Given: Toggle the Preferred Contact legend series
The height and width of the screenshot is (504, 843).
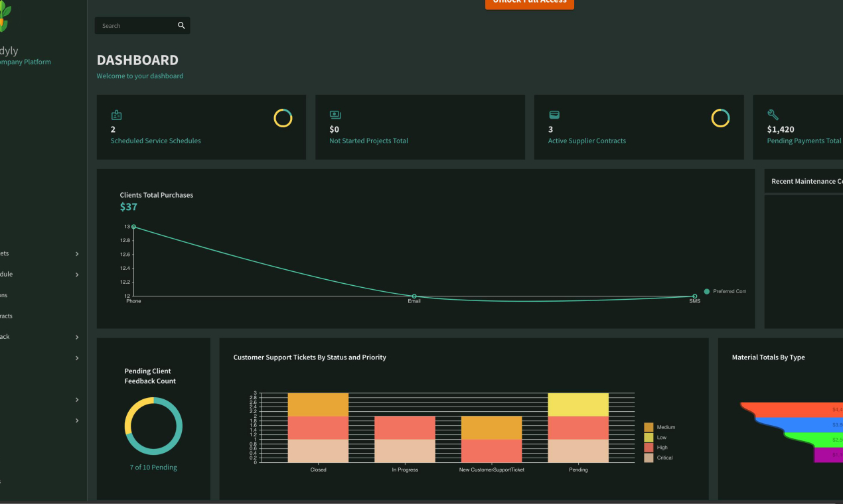Looking at the screenshot, I should pyautogui.click(x=725, y=292).
